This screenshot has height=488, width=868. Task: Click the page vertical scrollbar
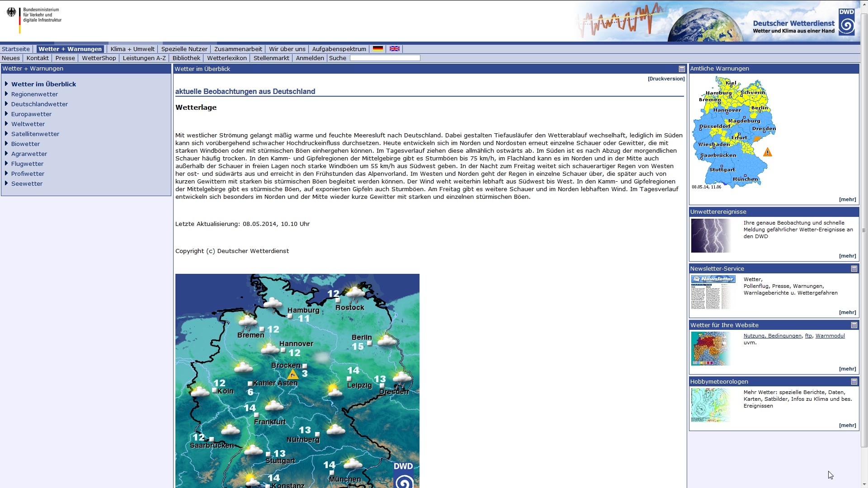pyautogui.click(x=864, y=230)
